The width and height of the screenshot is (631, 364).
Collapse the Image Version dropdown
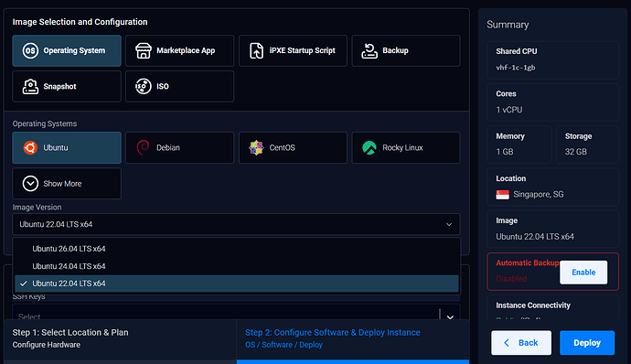coord(236,224)
